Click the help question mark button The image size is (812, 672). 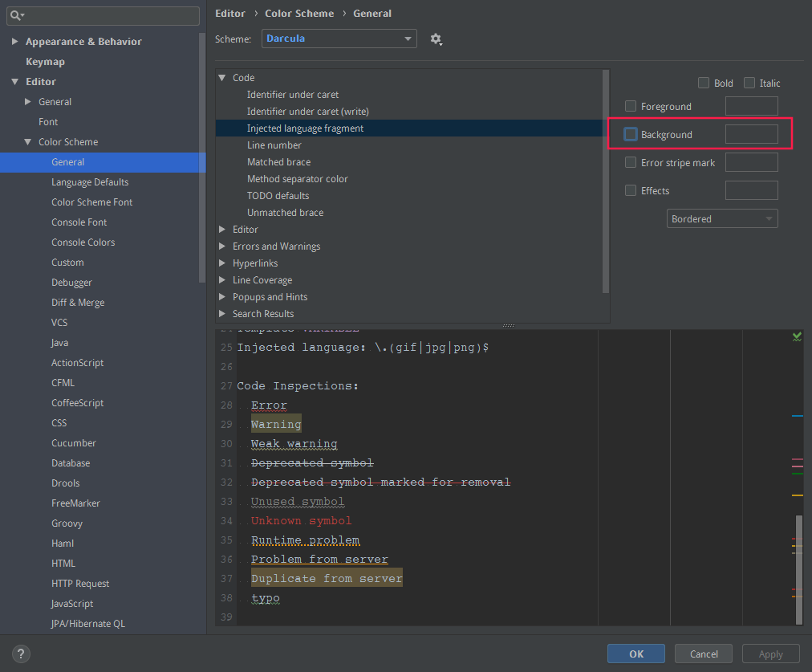[22, 654]
